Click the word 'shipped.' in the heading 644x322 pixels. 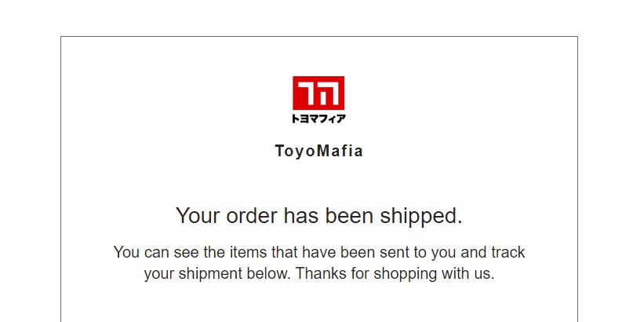(421, 216)
